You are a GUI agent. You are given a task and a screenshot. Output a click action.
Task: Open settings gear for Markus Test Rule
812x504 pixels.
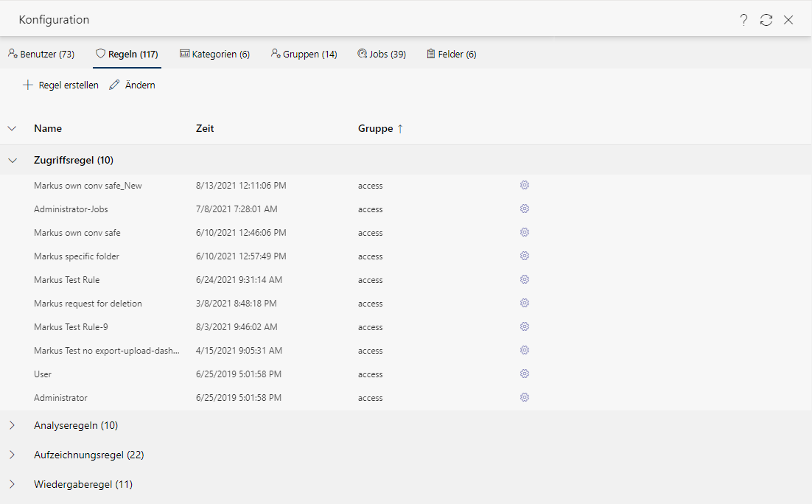[x=525, y=280]
